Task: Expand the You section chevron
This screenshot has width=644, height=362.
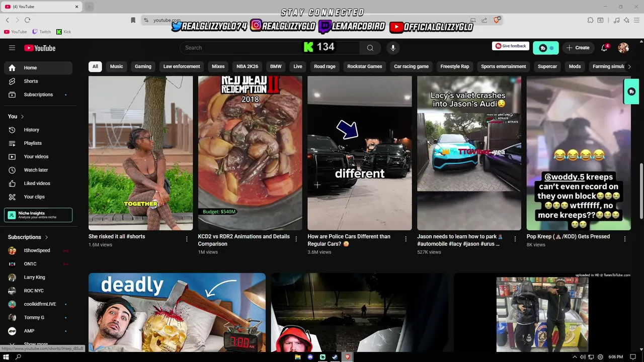Action: [x=22, y=117]
